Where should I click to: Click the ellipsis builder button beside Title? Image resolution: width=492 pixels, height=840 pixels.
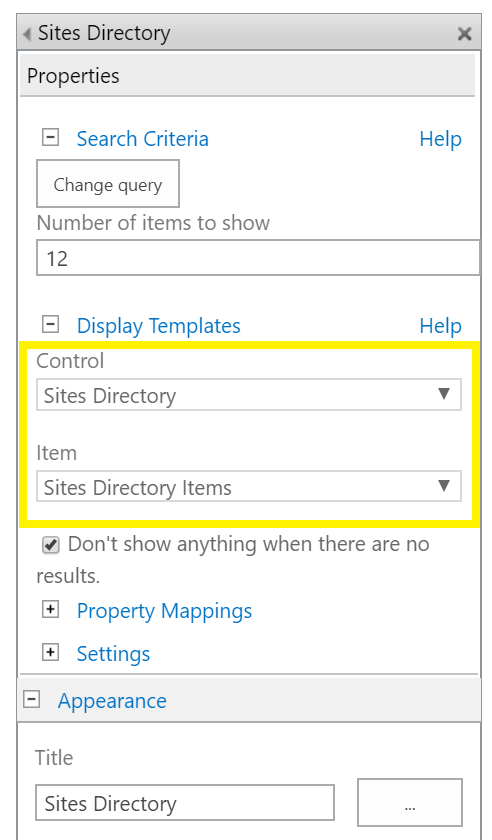409,802
